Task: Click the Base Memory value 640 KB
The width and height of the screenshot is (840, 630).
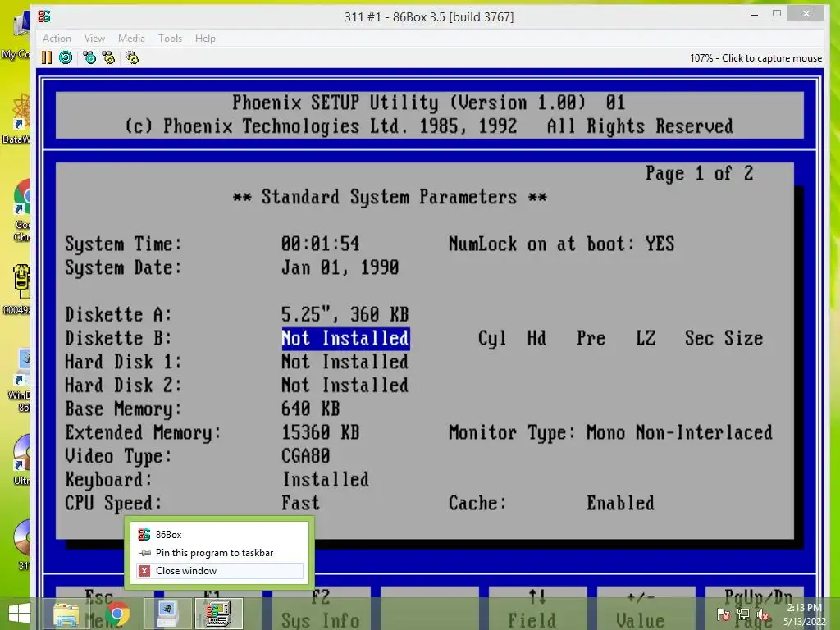Action: [311, 409]
